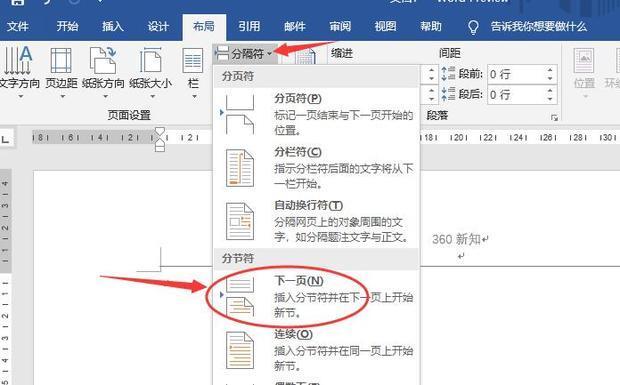
Task: Click the 告诉我你想要做什么 search box
Action: pyautogui.click(x=539, y=26)
